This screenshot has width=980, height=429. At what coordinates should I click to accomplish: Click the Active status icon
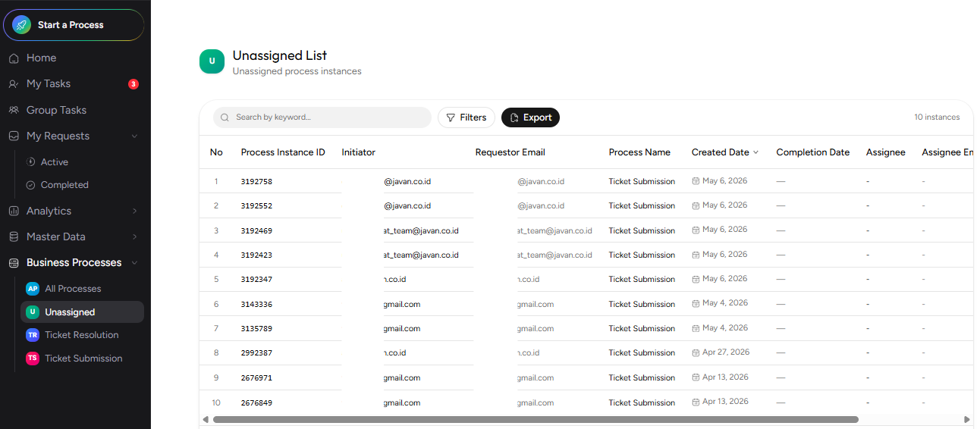click(31, 162)
